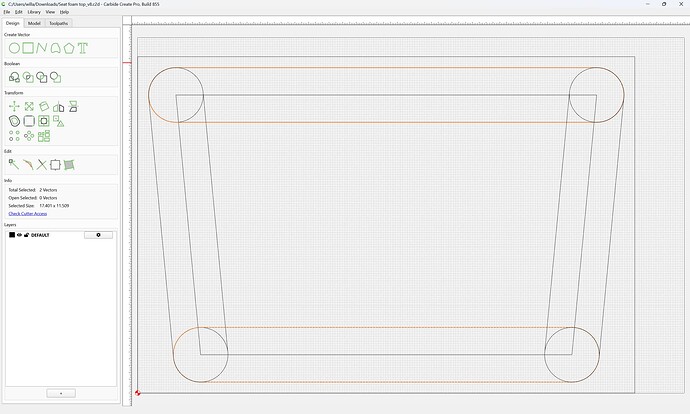This screenshot has height=414, width=690.
Task: Open the Grid layout array tool
Action: click(x=44, y=136)
